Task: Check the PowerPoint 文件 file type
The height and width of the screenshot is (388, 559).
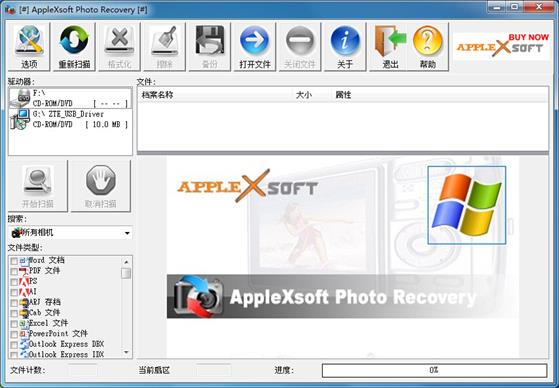Action: [x=14, y=335]
